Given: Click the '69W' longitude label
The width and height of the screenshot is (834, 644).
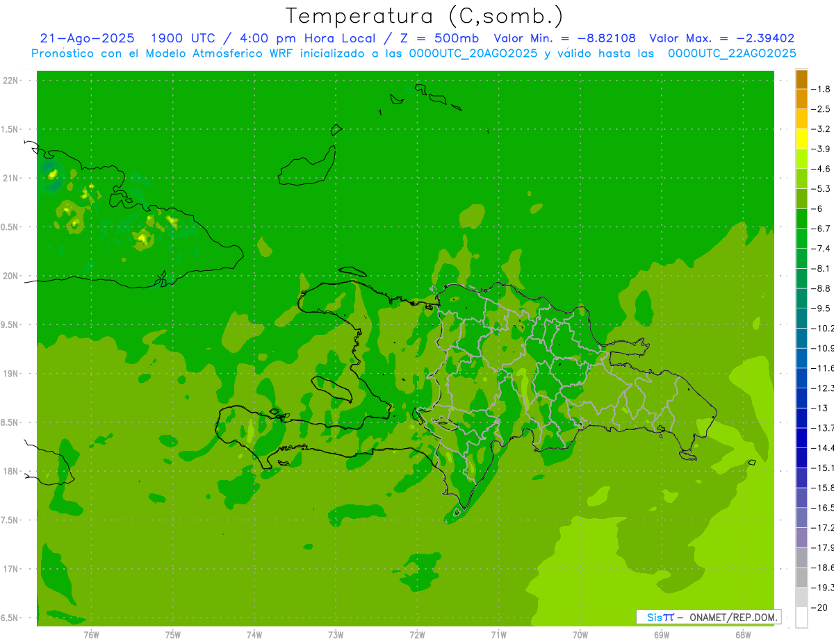Looking at the screenshot, I should 662,634.
